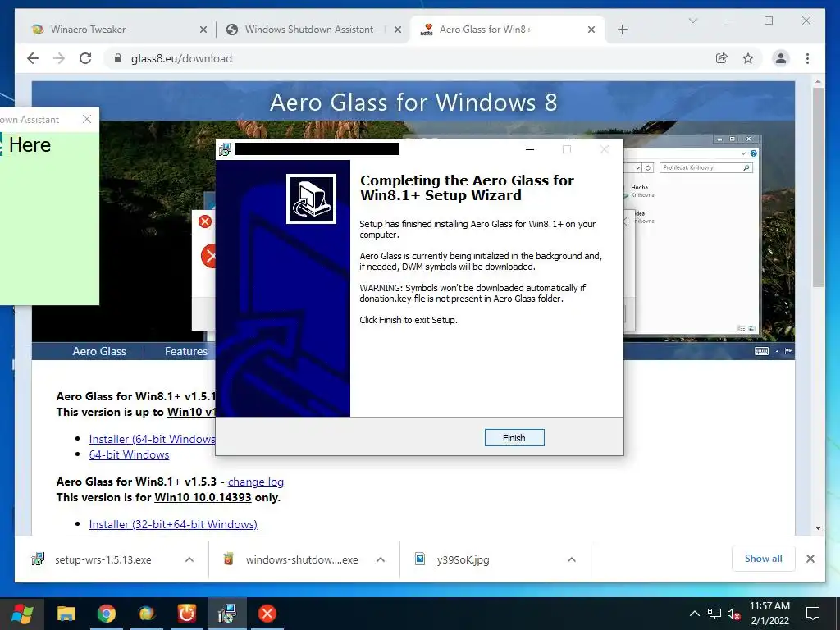Open the muted volume tray icon
The image size is (840, 630).
734,614
